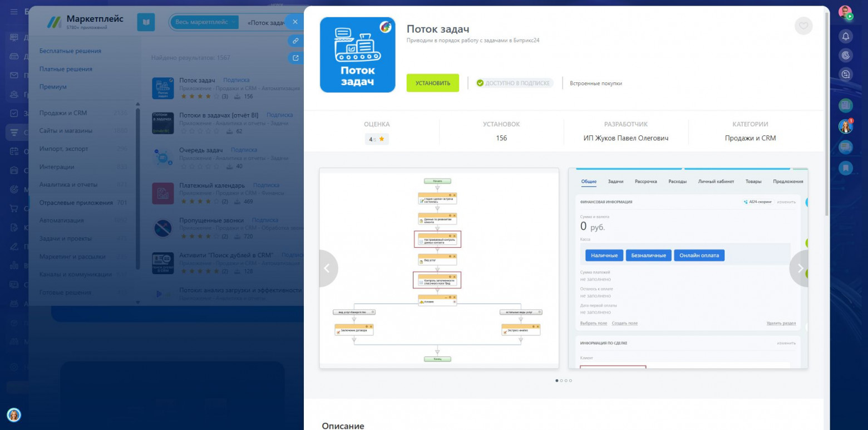Open app page in new window icon

[296, 58]
